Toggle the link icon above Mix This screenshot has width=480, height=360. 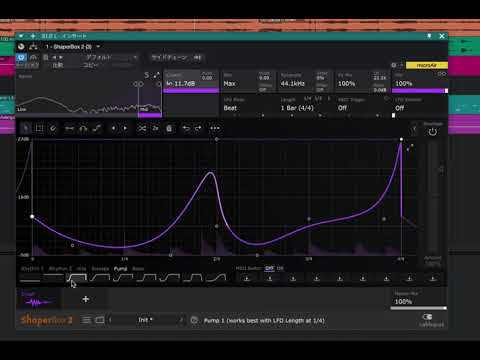click(442, 74)
